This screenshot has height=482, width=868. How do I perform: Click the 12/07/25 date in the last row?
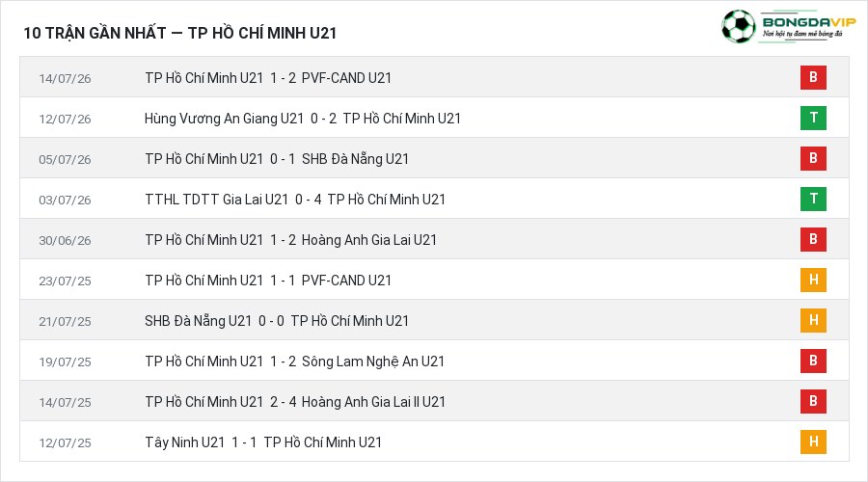pyautogui.click(x=65, y=442)
